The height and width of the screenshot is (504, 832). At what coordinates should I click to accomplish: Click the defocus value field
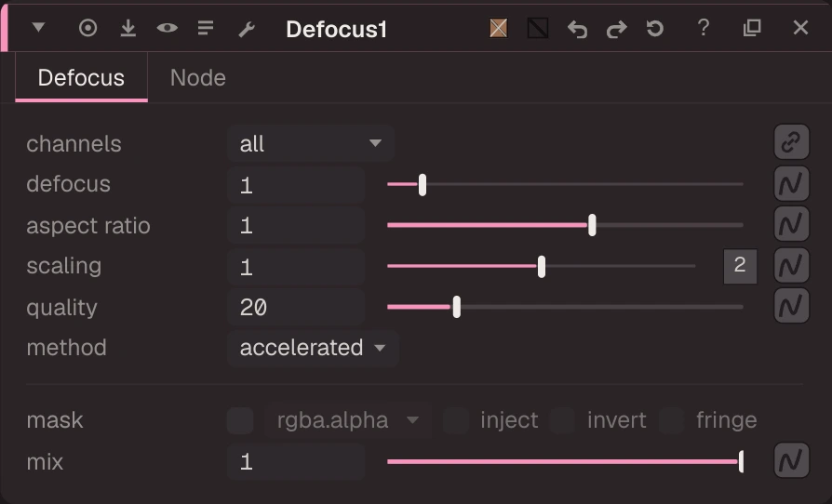(296, 185)
